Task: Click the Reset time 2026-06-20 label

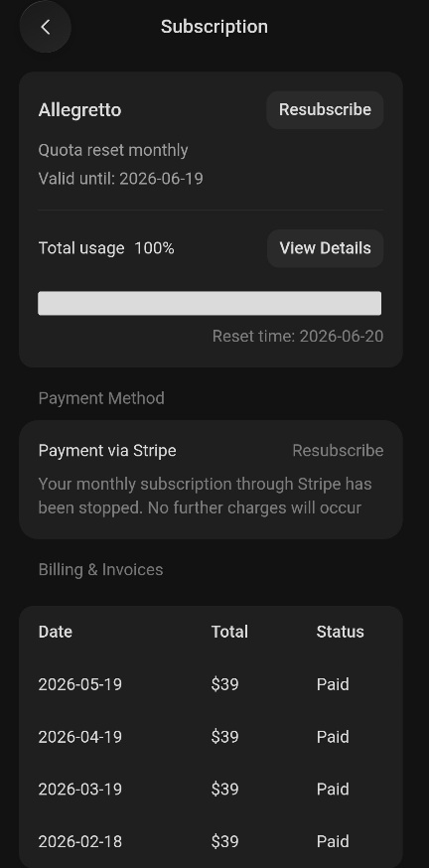Action: click(x=298, y=336)
